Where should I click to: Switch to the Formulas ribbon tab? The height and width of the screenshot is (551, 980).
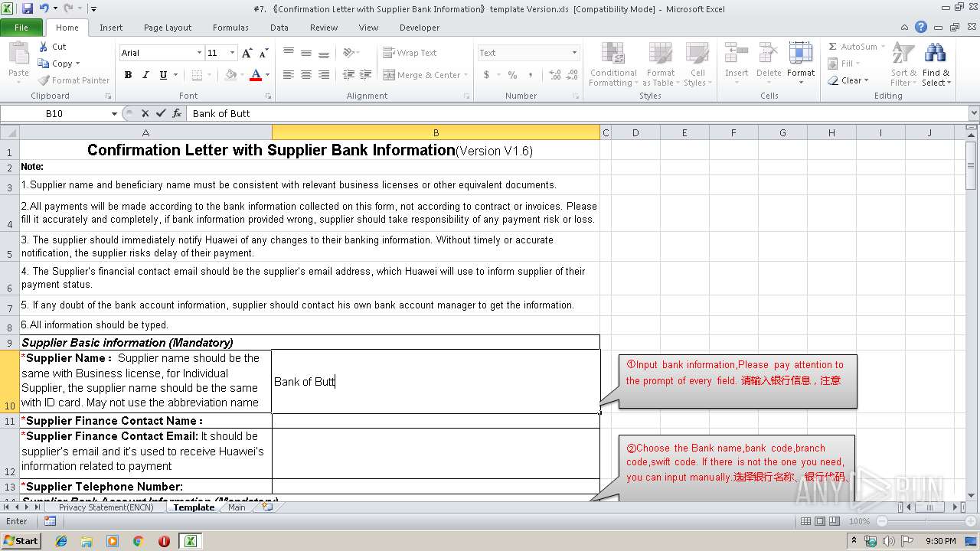[230, 28]
